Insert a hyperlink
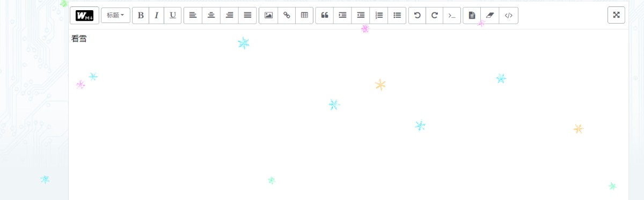Image resolution: width=644 pixels, height=200 pixels. [x=287, y=16]
